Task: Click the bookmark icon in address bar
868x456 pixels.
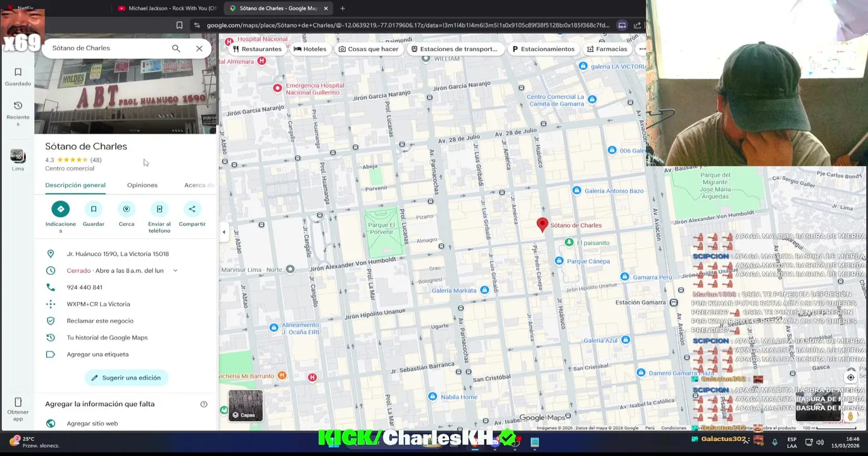Action: [179, 25]
